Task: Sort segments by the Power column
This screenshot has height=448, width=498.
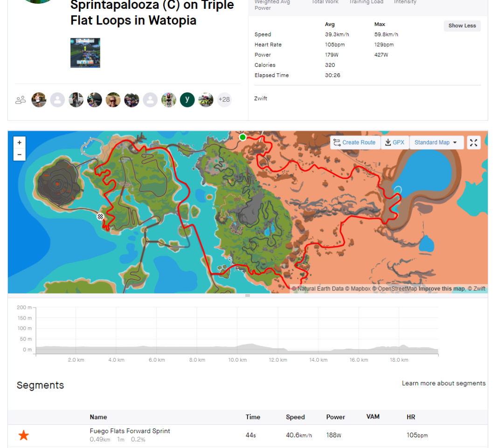Action: point(335,417)
